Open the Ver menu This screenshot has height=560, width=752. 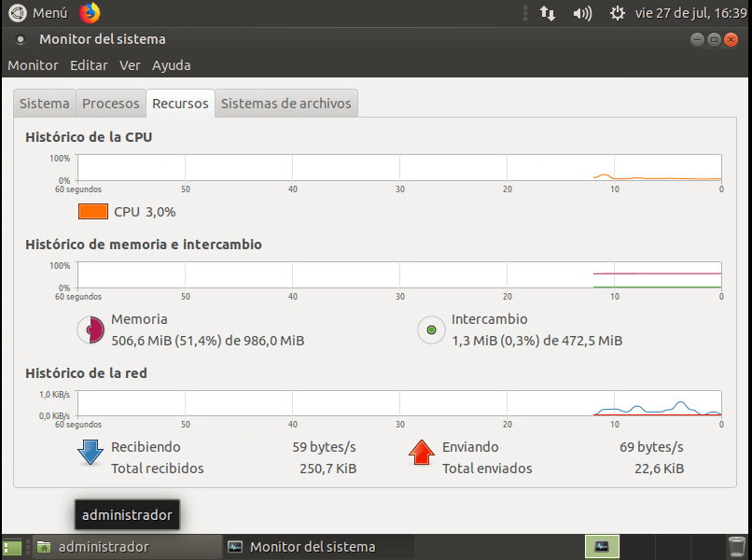tap(130, 65)
